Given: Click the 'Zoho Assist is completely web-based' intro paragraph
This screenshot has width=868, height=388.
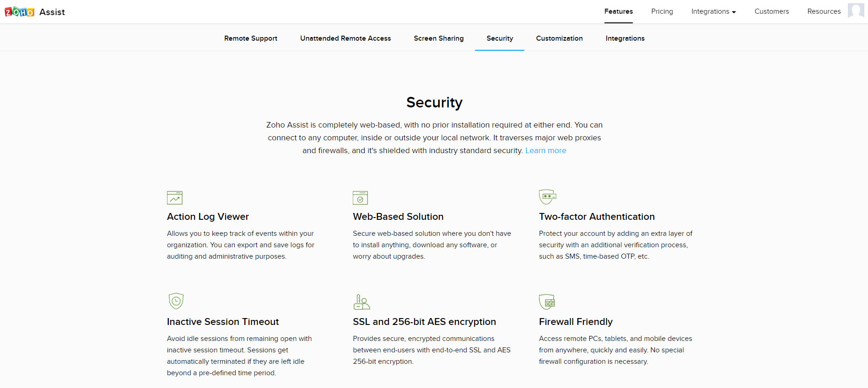Looking at the screenshot, I should tap(434, 138).
